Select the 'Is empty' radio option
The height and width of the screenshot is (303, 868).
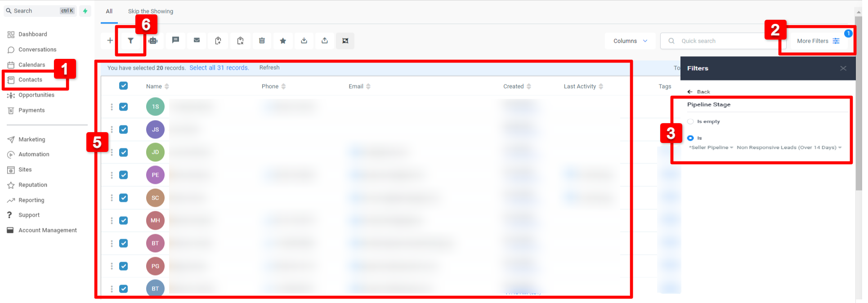(690, 121)
